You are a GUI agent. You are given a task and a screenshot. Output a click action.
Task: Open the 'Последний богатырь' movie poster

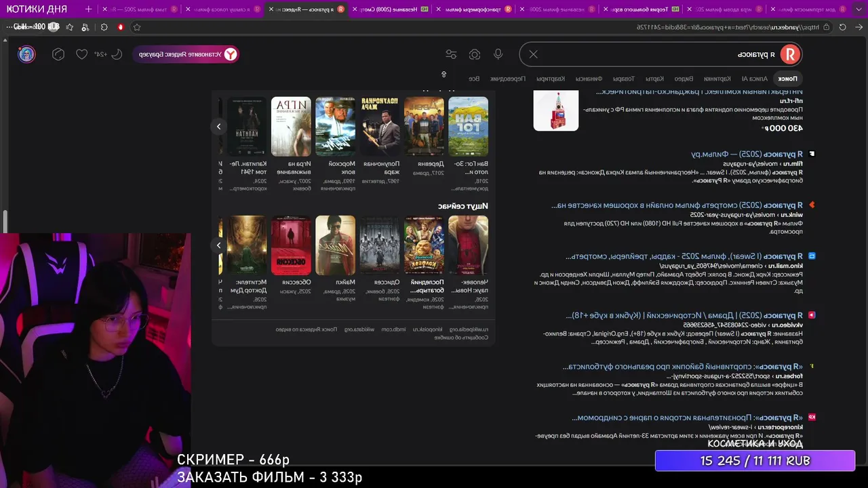(x=425, y=245)
